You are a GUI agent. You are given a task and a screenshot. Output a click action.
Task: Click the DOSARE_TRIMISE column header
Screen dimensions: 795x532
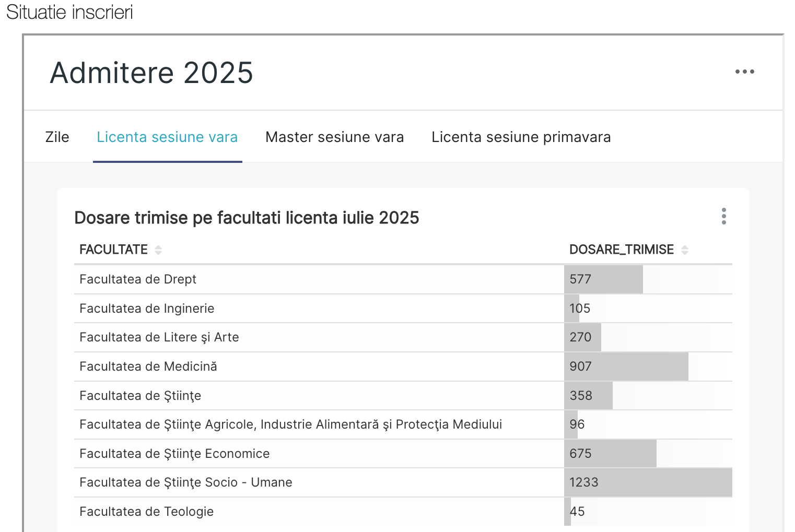pos(621,250)
